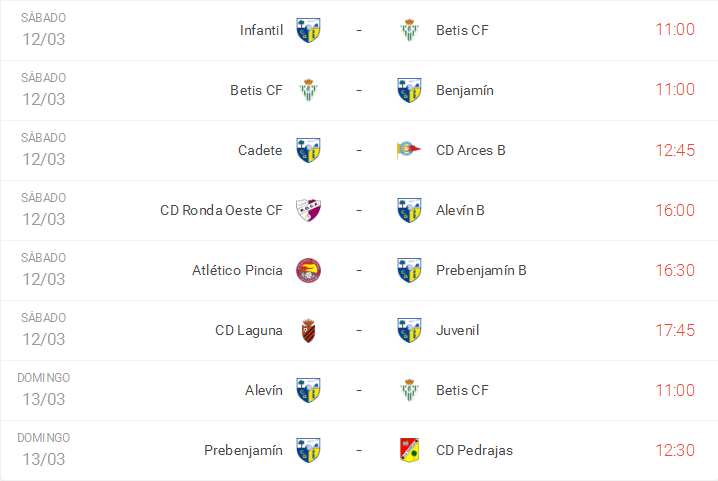Viewport: 718px width, 481px height.
Task: Click the Domingo 13/03 date at 12:30 match
Action: click(44, 449)
